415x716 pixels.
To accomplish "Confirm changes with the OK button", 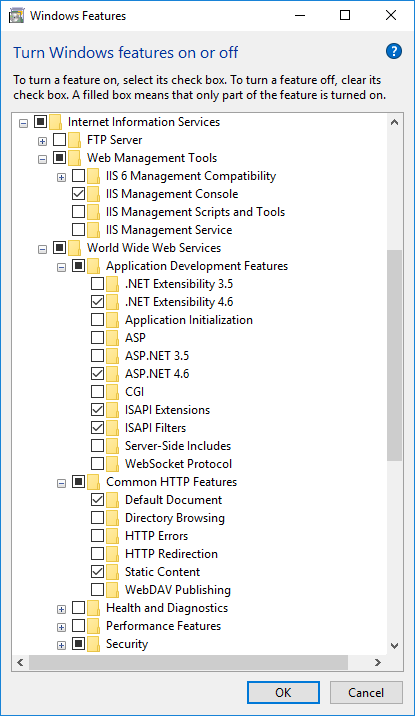I will coord(283,693).
